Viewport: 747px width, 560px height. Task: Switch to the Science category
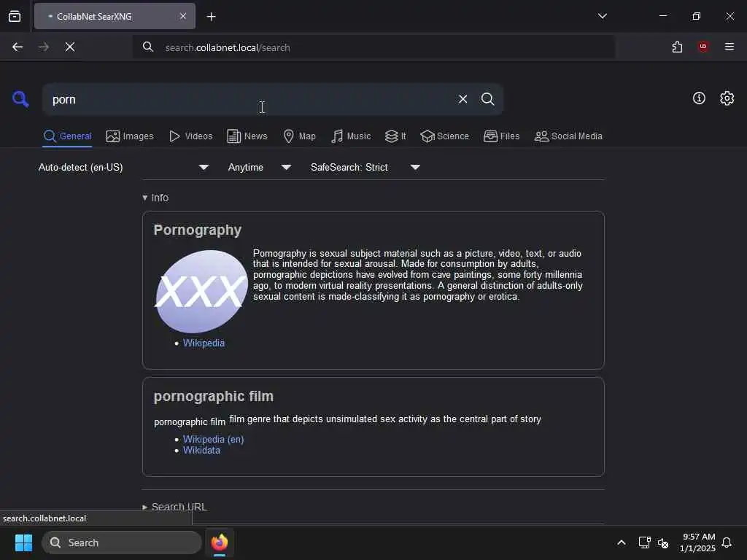coord(444,136)
